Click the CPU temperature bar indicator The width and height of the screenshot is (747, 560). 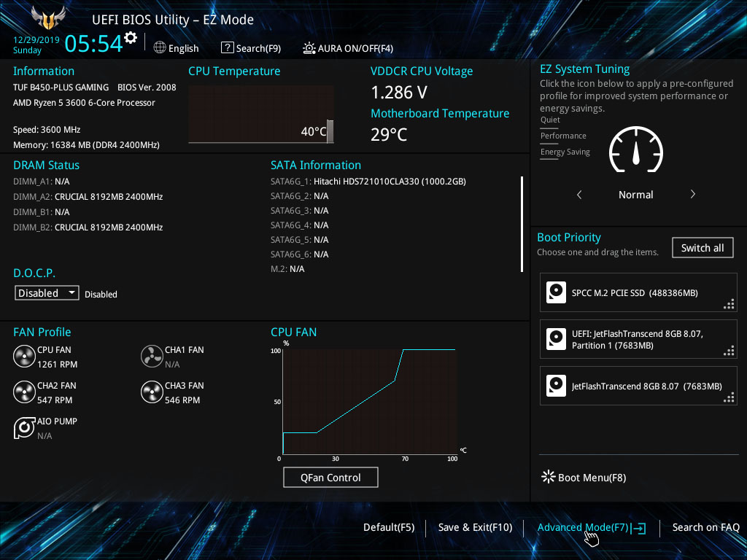point(330,131)
